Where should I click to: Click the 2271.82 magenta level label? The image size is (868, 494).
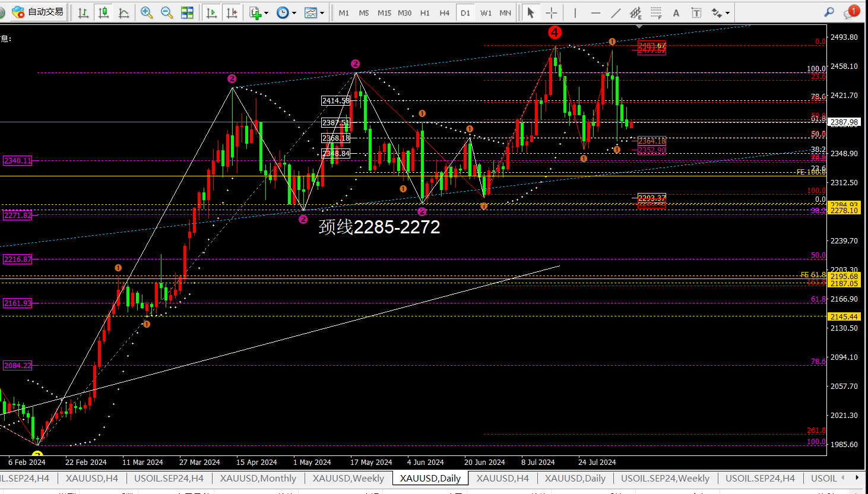pos(17,216)
